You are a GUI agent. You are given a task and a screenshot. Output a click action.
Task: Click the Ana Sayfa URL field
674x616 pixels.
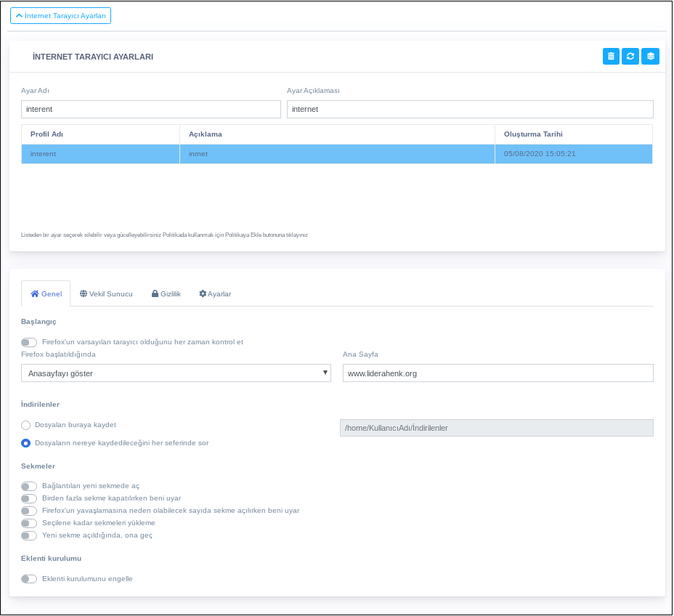498,373
